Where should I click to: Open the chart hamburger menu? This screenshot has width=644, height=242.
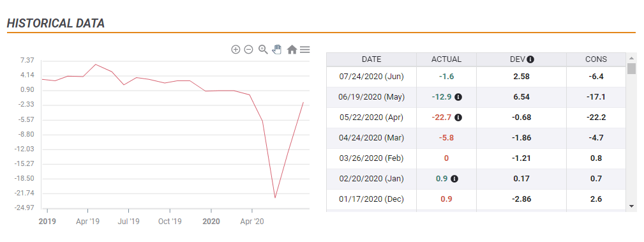(304, 50)
